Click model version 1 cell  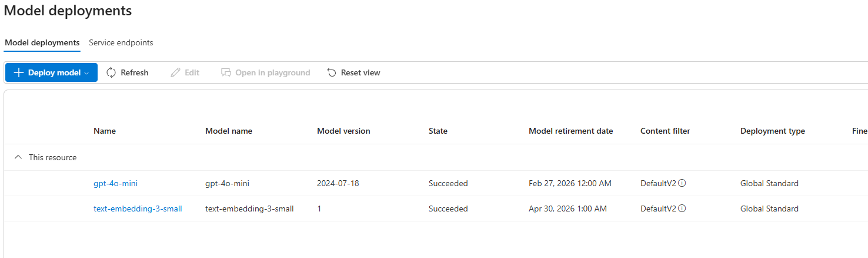click(319, 209)
